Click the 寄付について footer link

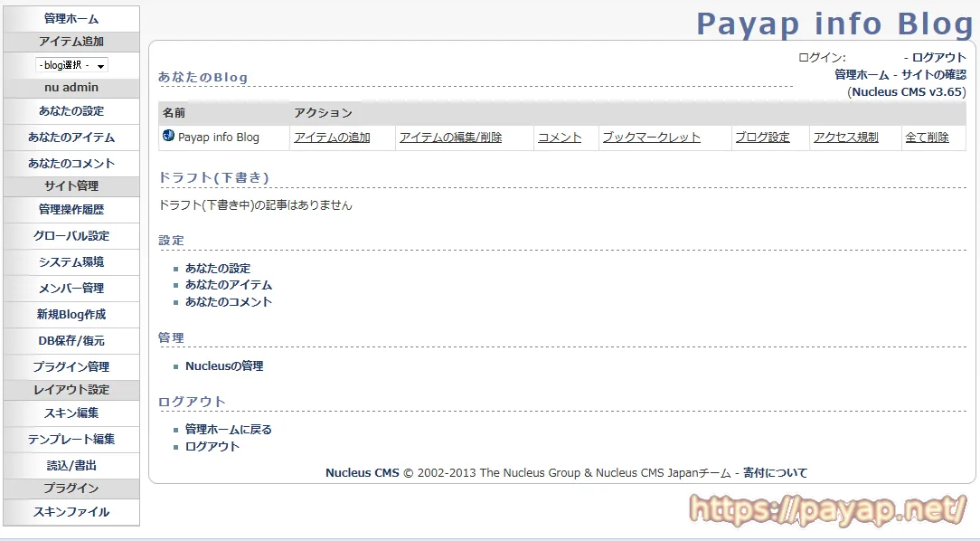point(775,473)
